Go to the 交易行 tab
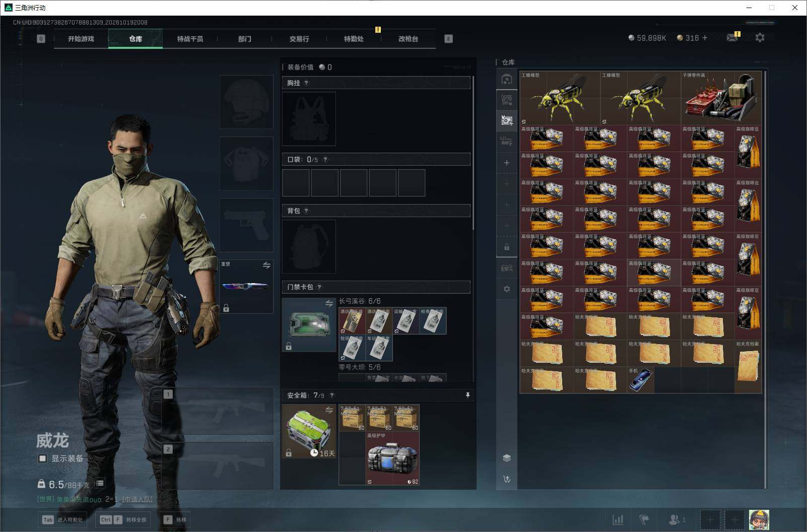The image size is (807, 532). pyautogui.click(x=299, y=39)
